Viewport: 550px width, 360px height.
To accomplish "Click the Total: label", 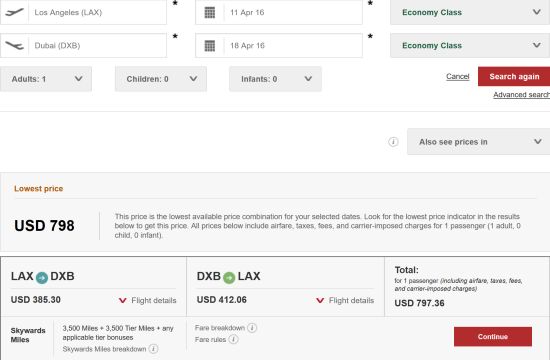I will [x=407, y=270].
